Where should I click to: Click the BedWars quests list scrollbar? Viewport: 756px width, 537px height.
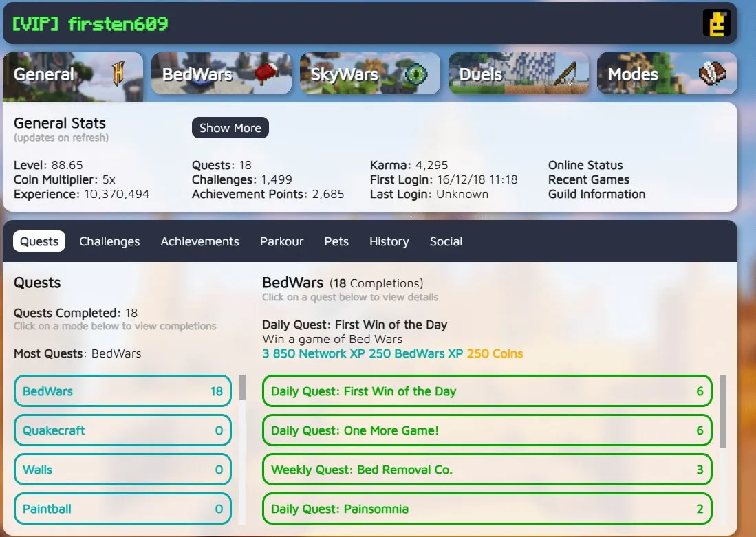point(723,412)
